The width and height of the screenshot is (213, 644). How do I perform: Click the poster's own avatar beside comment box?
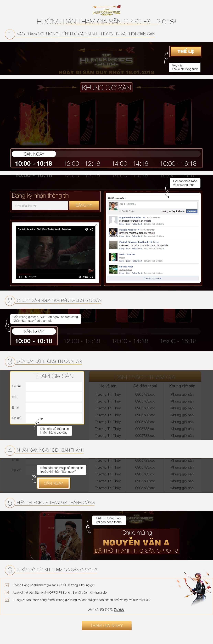[113, 206]
